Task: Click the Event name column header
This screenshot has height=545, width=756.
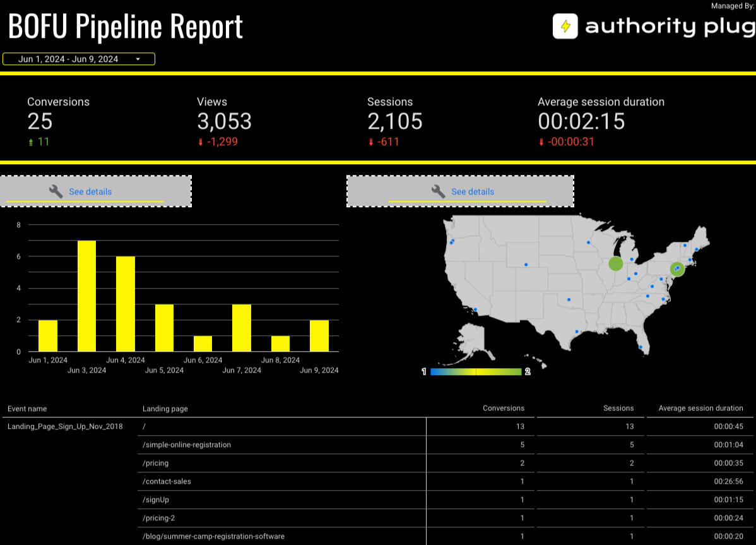Action: pos(27,409)
